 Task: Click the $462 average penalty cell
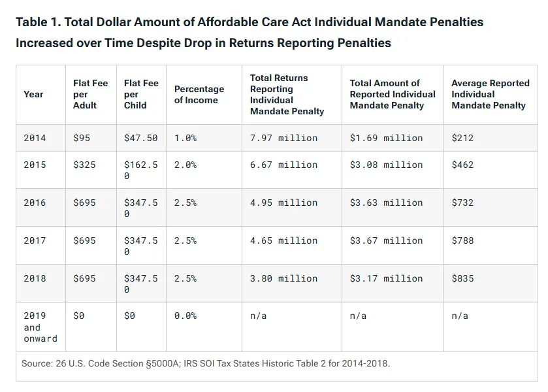tap(462, 165)
